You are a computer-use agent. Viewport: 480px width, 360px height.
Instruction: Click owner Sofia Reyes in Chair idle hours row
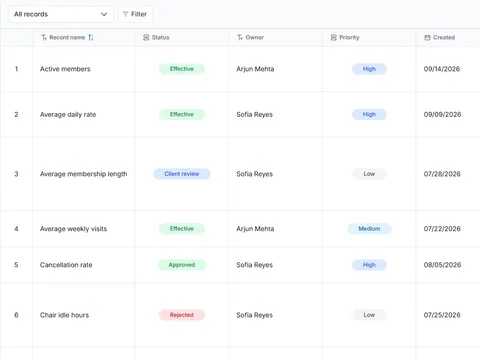click(254, 315)
